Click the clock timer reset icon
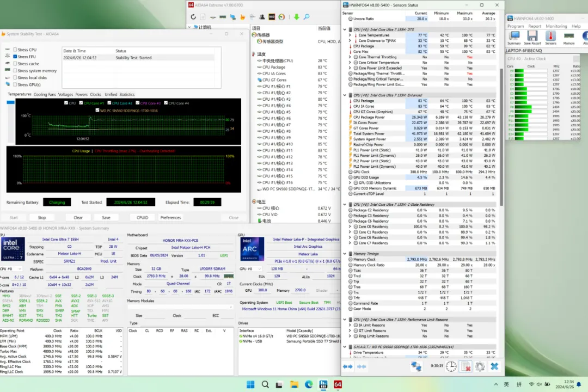The height and width of the screenshot is (392, 588). [451, 366]
